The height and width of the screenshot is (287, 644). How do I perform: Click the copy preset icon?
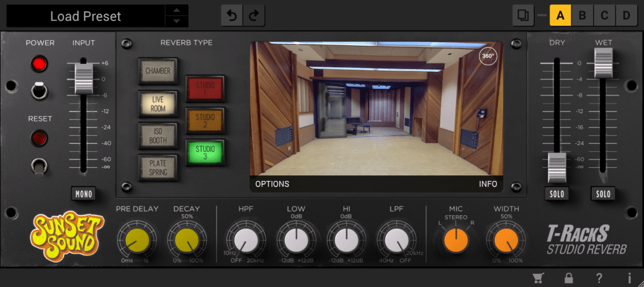[x=522, y=15]
